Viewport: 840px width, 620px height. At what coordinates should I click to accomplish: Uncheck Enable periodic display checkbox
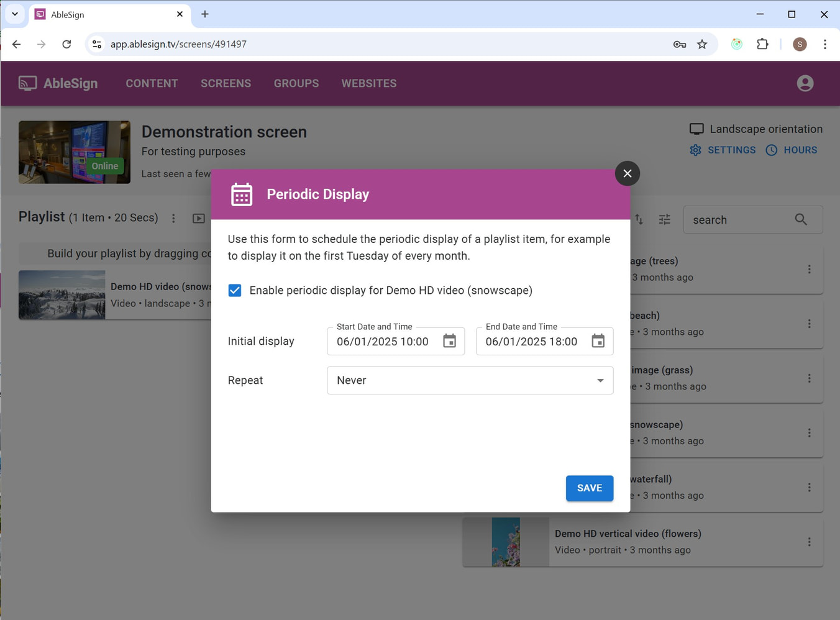pos(235,290)
